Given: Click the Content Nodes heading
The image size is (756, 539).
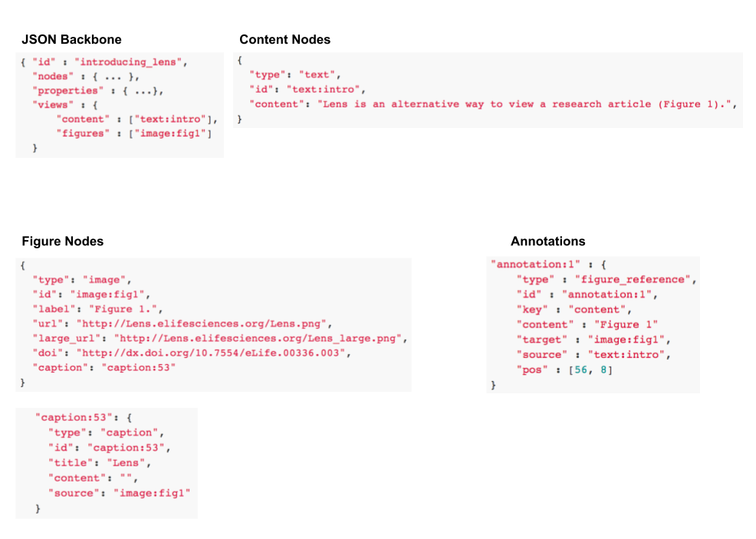Looking at the screenshot, I should click(x=285, y=40).
